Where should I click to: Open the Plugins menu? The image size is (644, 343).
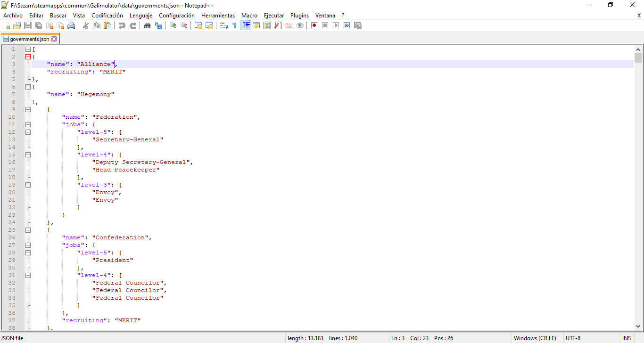coord(299,16)
